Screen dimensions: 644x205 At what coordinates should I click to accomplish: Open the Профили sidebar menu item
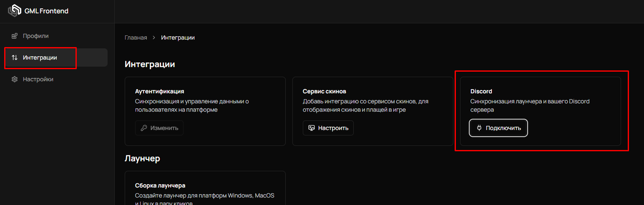point(36,36)
